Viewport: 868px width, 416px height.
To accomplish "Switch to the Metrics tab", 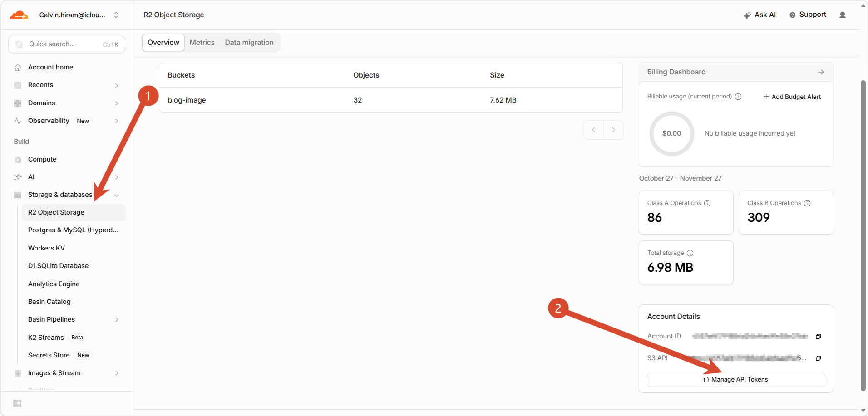I will (x=202, y=43).
